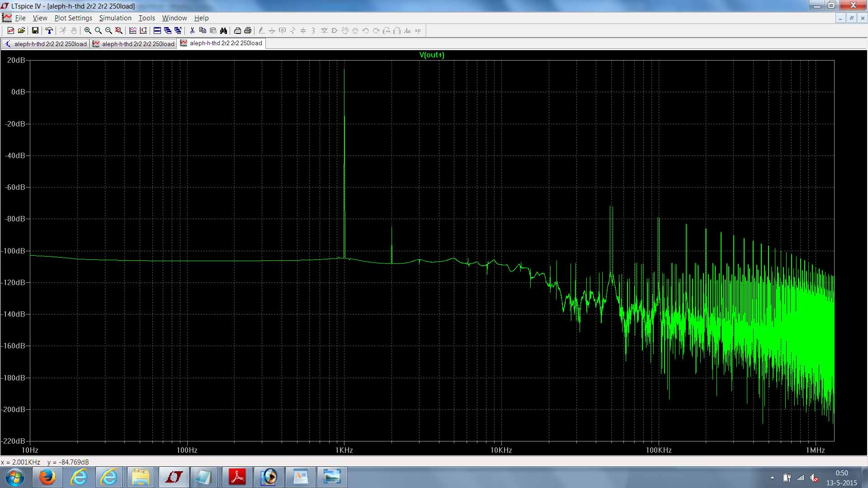Click the 1KHz horizontal axis label
Viewport: 868px width, 488px height.
coord(344,450)
